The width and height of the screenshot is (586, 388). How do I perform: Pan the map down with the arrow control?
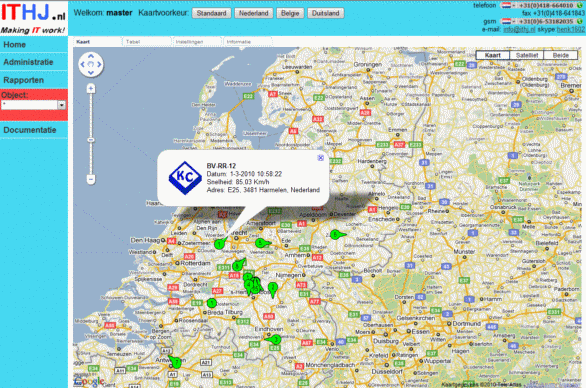tap(91, 73)
